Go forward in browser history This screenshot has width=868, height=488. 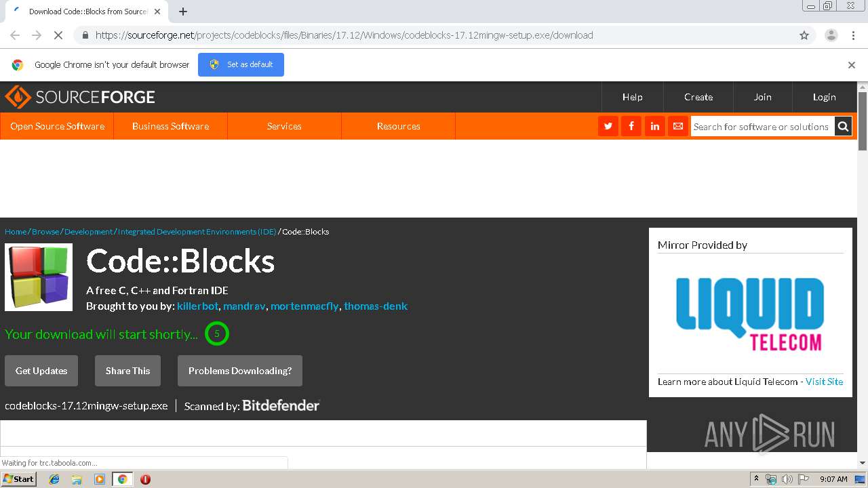click(x=37, y=35)
